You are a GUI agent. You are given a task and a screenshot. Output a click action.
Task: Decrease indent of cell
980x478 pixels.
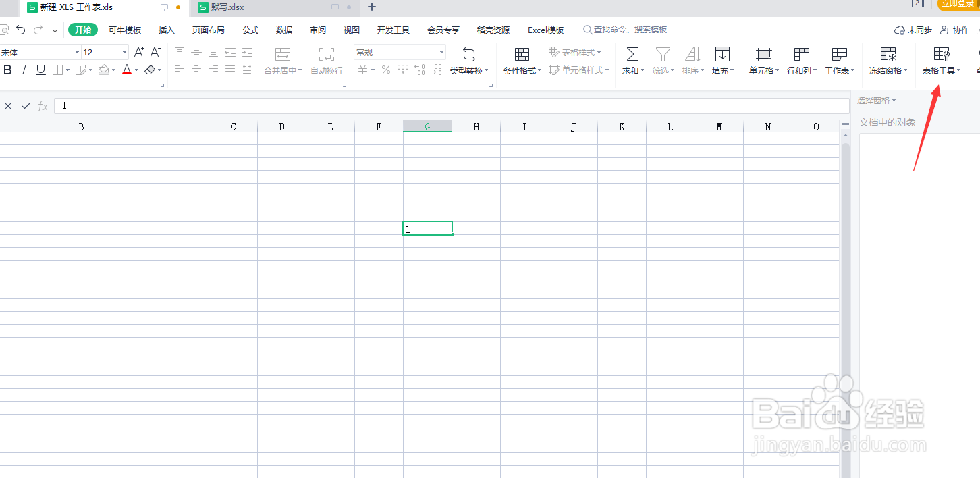(x=230, y=52)
